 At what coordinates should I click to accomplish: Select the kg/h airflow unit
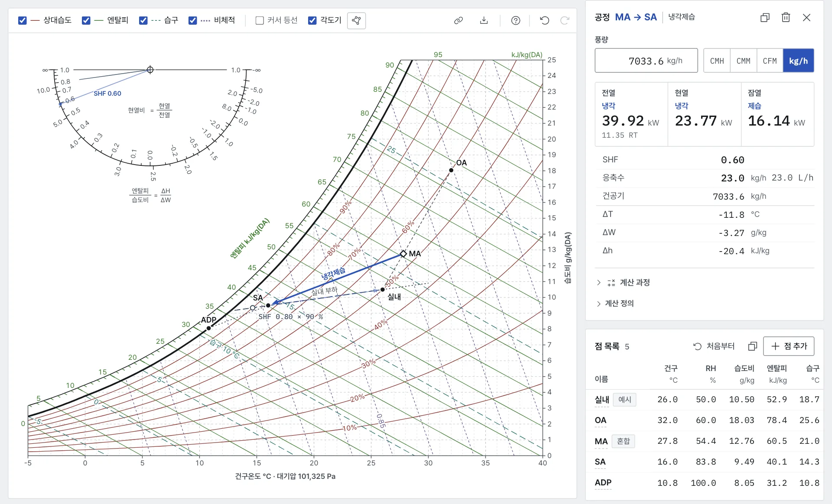[x=798, y=61]
